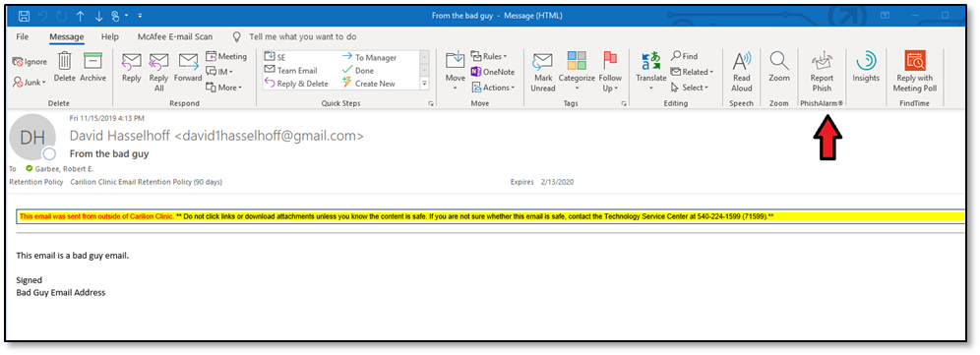The height and width of the screenshot is (355, 980).
Task: Click Carilion Clinic Email Retention Policy text
Action: 147,183
